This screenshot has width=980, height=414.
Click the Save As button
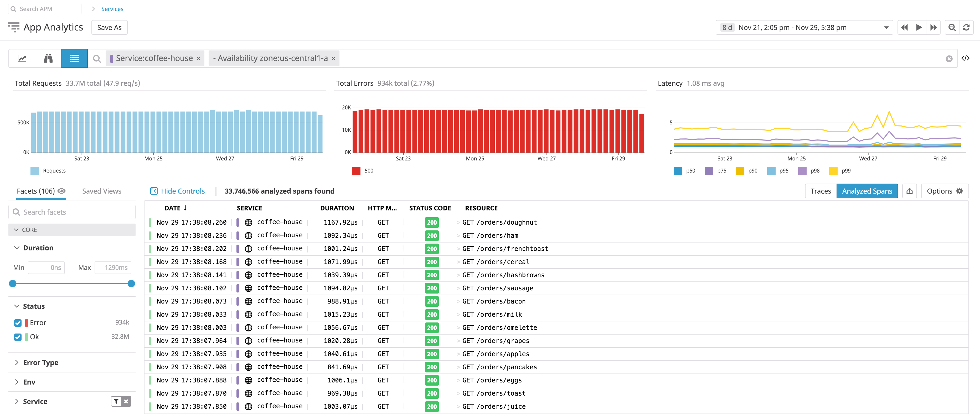[109, 27]
